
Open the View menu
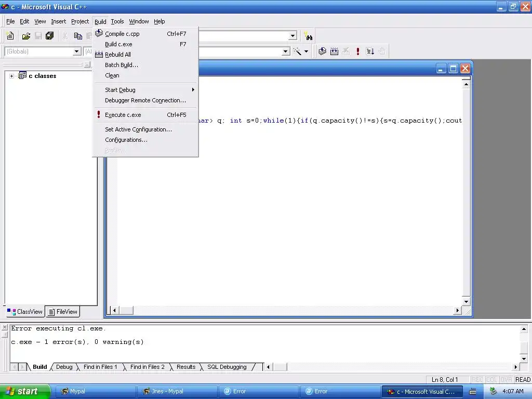coord(40,21)
